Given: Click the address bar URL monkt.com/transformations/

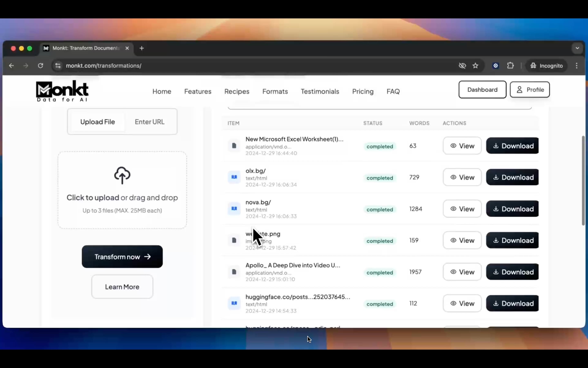Looking at the screenshot, I should point(104,66).
